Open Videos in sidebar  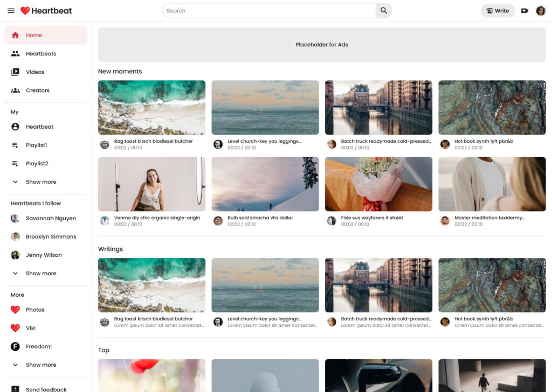click(x=46, y=72)
